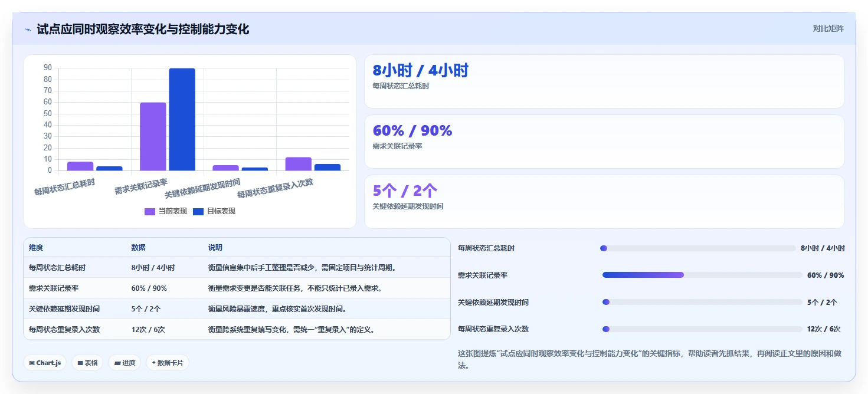The width and height of the screenshot is (868, 394).
Task: Click the 进度 tag pill
Action: (125, 363)
